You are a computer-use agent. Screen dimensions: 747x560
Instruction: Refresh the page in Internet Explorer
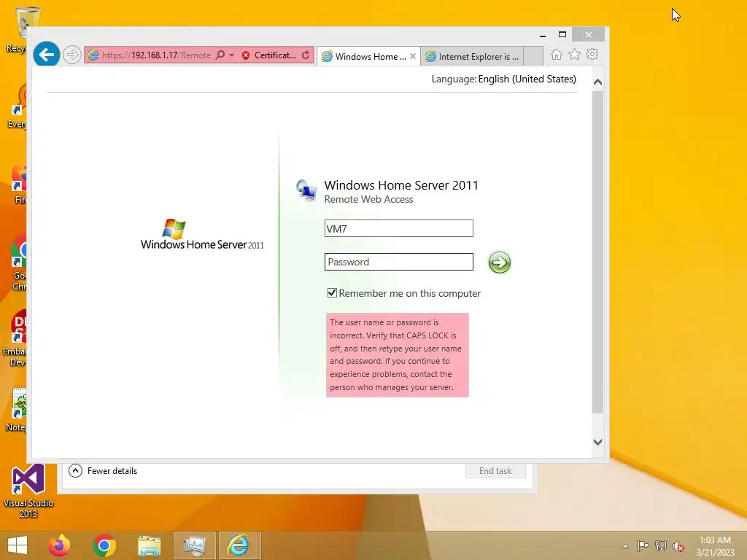(306, 55)
